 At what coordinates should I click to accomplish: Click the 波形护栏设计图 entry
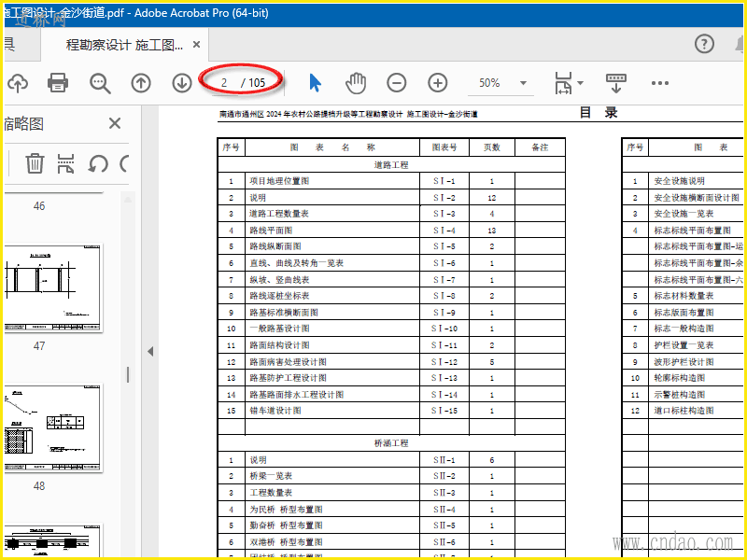pos(684,362)
